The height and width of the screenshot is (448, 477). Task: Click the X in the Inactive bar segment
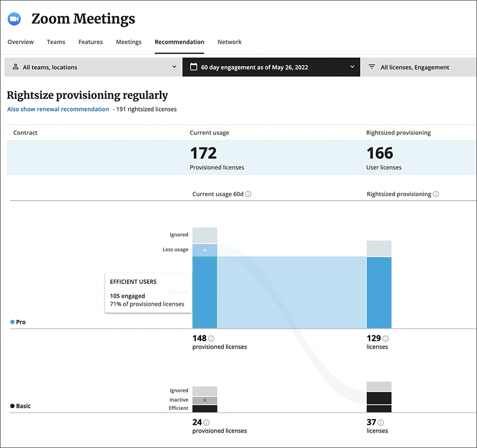coord(205,400)
